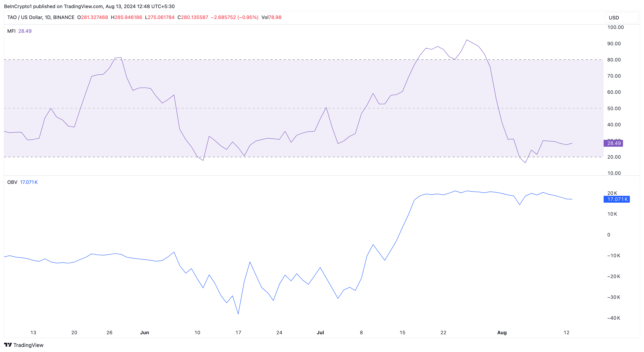This screenshot has width=644, height=352.
Task: Select the purple 28.49 MFI price tag
Action: 614,143
